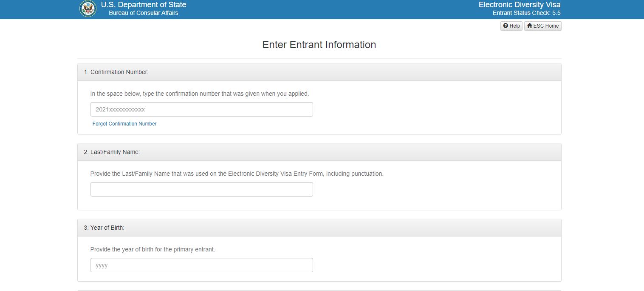Go to ESC Home
The image size is (644, 291).
(542, 26)
